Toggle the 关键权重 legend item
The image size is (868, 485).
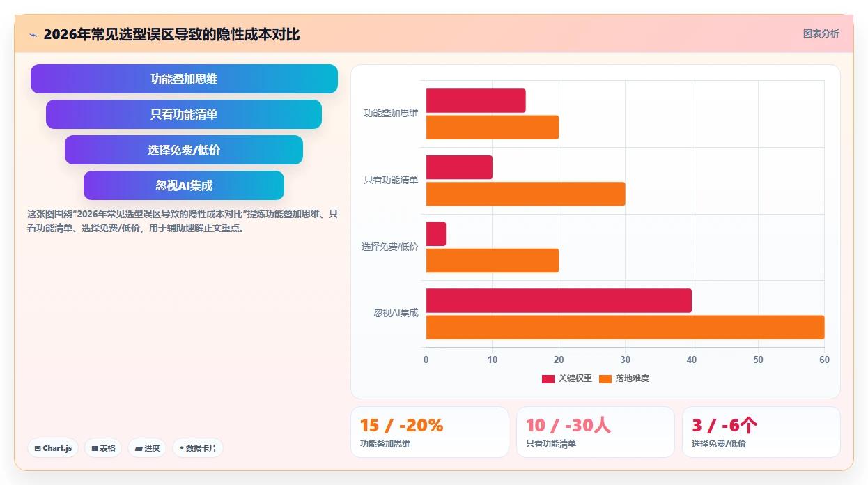click(567, 378)
